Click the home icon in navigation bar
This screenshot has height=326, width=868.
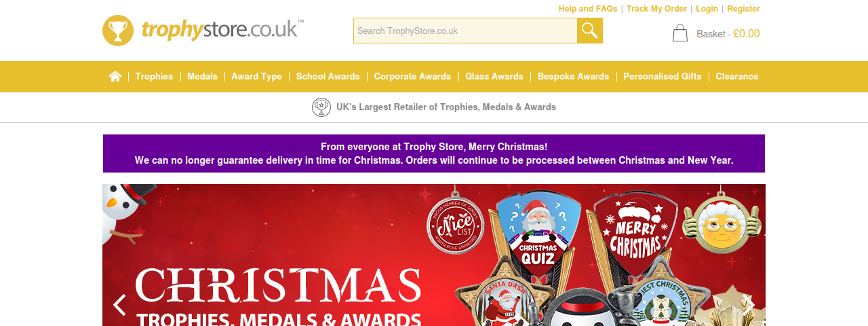pyautogui.click(x=115, y=77)
